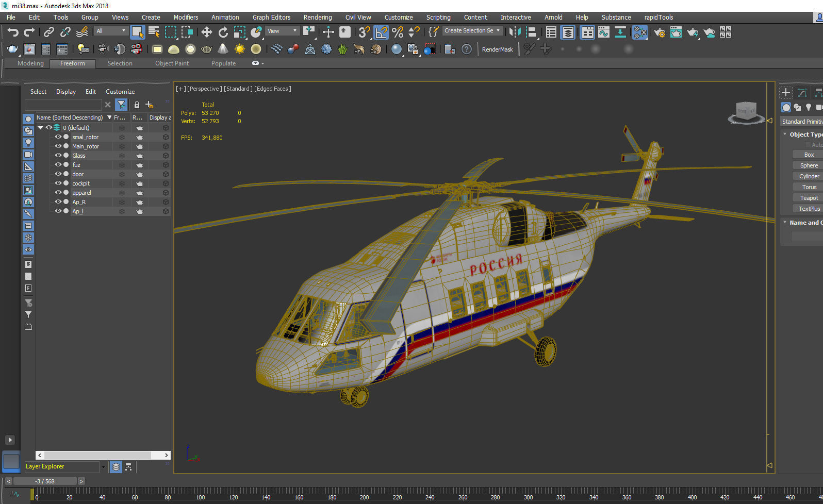Click the Create panel plus icon
The height and width of the screenshot is (504, 823).
(785, 92)
